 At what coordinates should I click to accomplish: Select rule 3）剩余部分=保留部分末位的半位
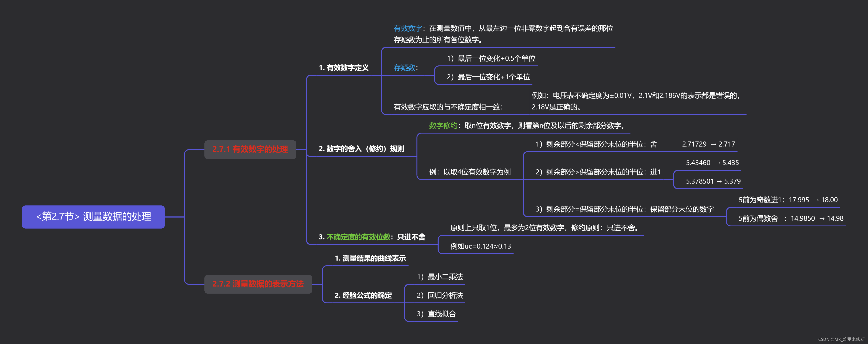click(x=624, y=209)
